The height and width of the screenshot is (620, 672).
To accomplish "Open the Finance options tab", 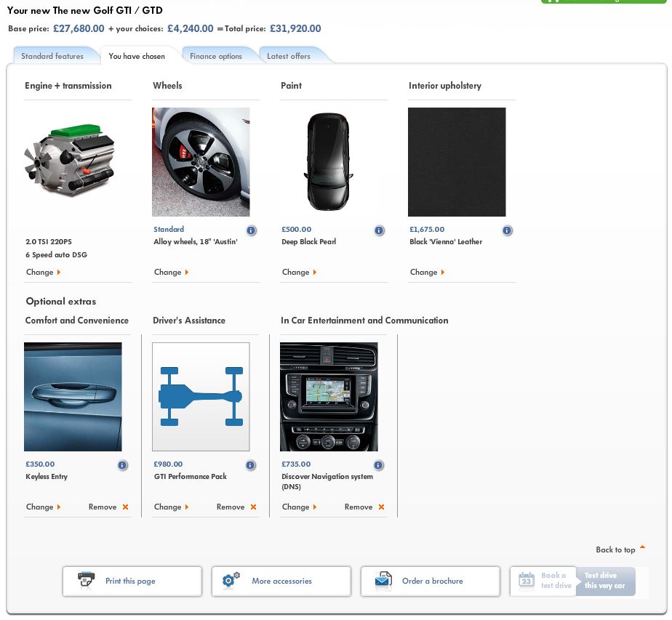I will pos(216,56).
